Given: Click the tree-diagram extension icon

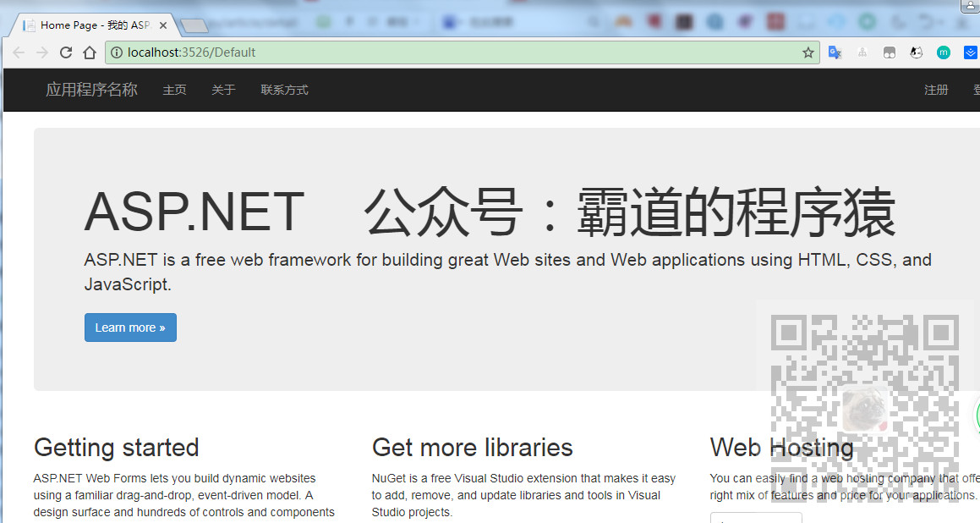Looking at the screenshot, I should [862, 52].
